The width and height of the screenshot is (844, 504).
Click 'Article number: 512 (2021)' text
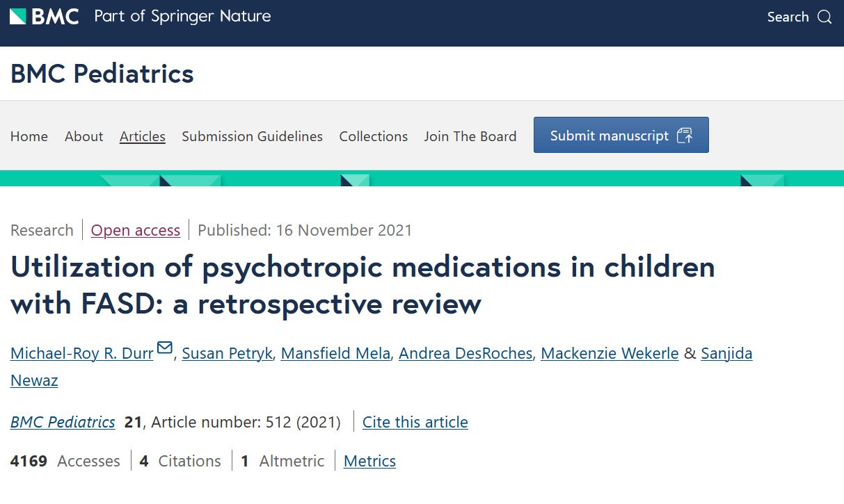(x=246, y=422)
